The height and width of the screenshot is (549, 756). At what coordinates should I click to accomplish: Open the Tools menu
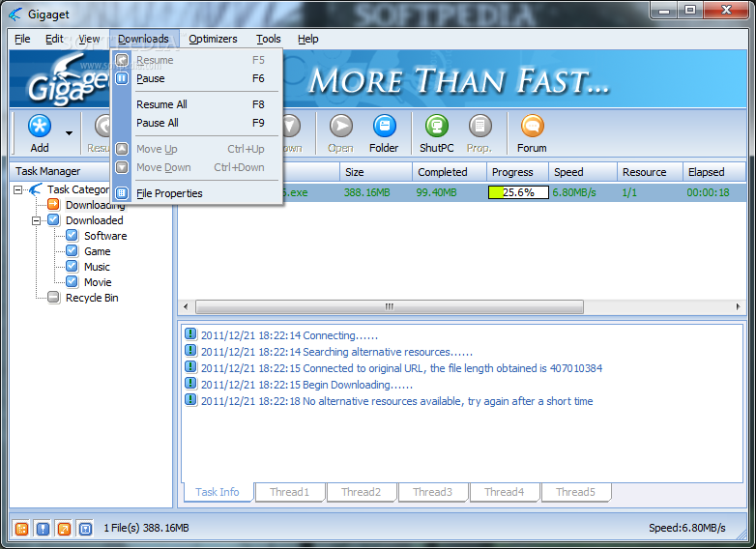pos(269,39)
